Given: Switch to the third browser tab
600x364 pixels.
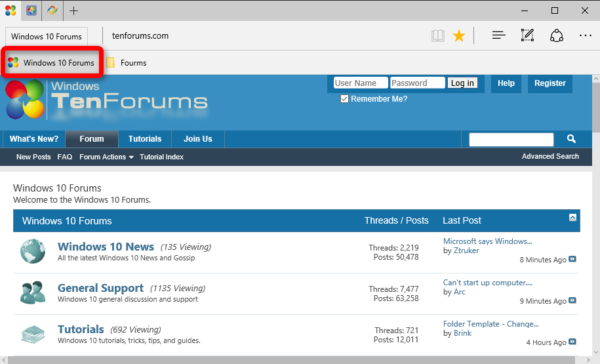Looking at the screenshot, I should point(52,10).
